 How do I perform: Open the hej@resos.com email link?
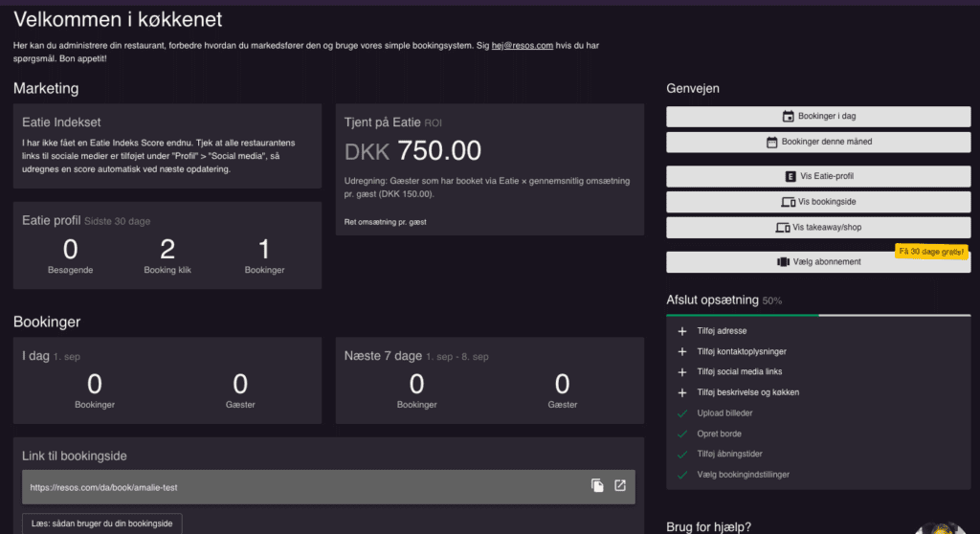[522, 46]
